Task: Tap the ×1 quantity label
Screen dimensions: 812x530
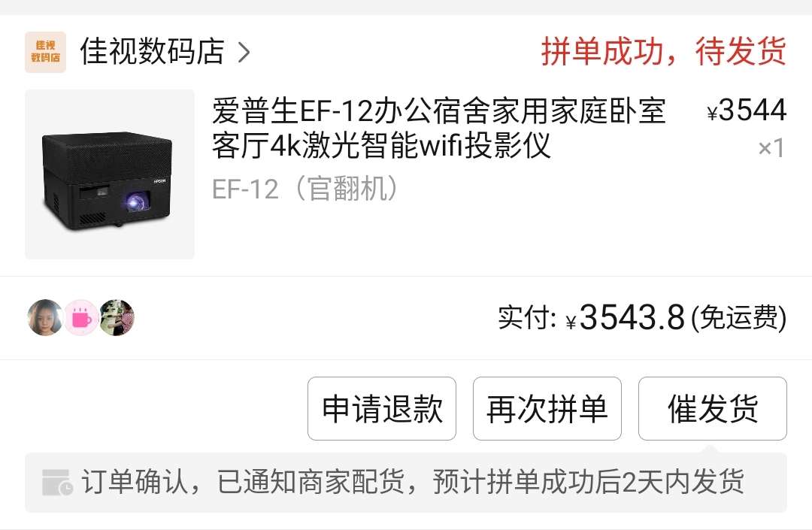Action: [x=771, y=148]
